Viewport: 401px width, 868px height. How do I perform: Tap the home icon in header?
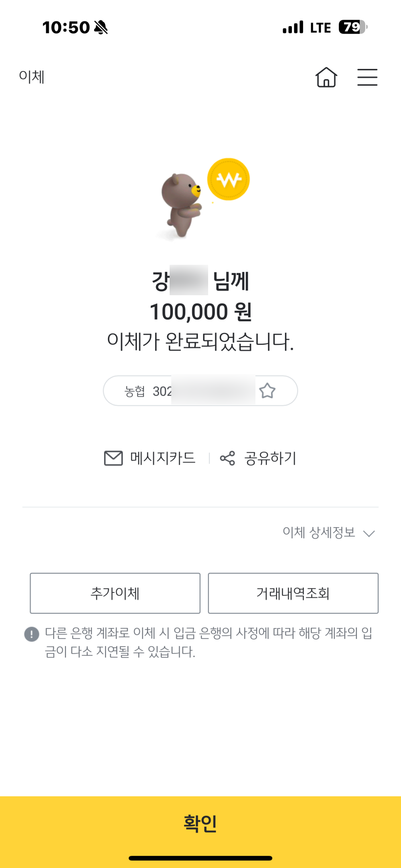(326, 77)
